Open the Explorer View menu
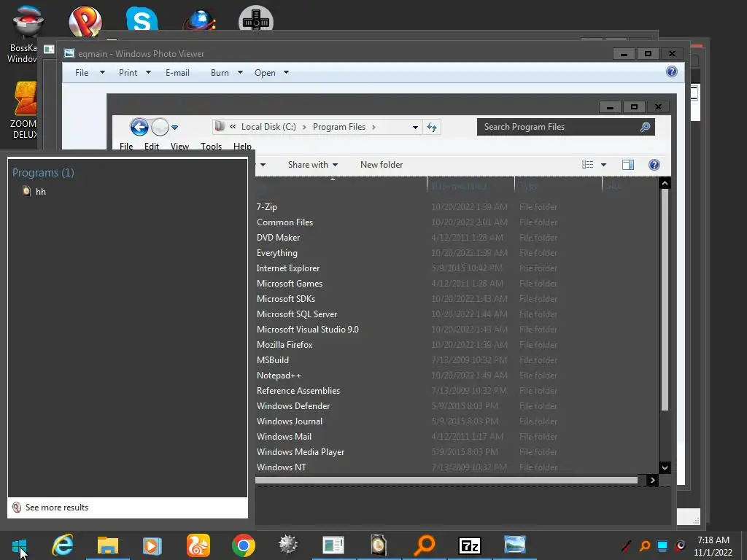 (179, 146)
